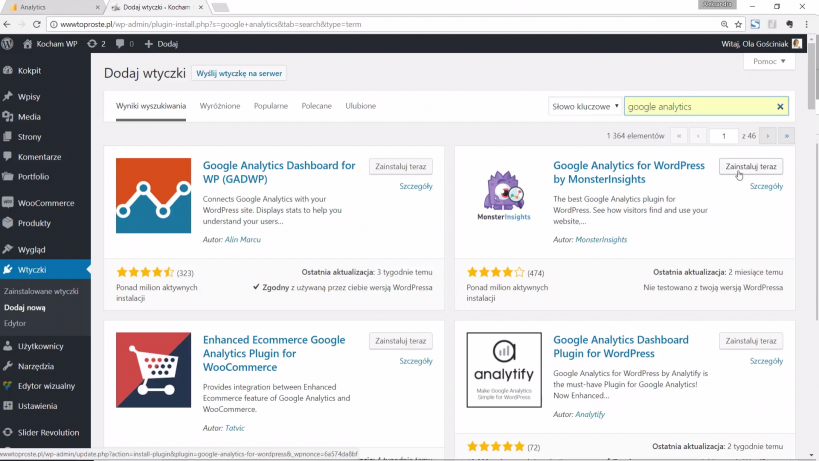819x461 pixels.
Task: Open the Witaj, Ola Gościniak user menu
Action: click(761, 44)
